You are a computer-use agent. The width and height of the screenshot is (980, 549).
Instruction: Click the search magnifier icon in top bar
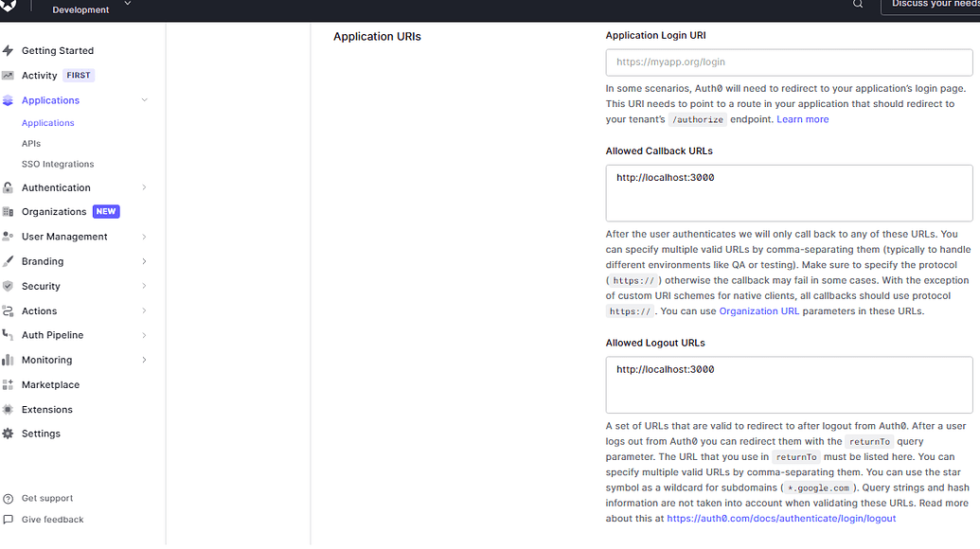(858, 5)
